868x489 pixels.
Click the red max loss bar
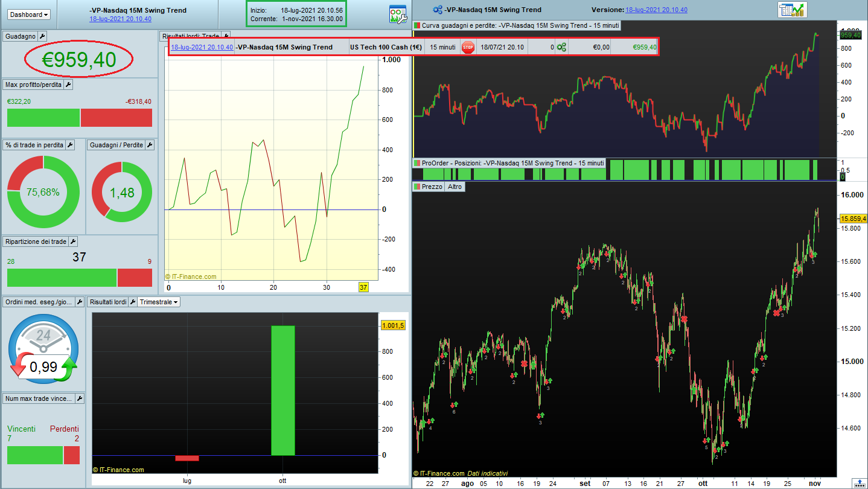[116, 118]
